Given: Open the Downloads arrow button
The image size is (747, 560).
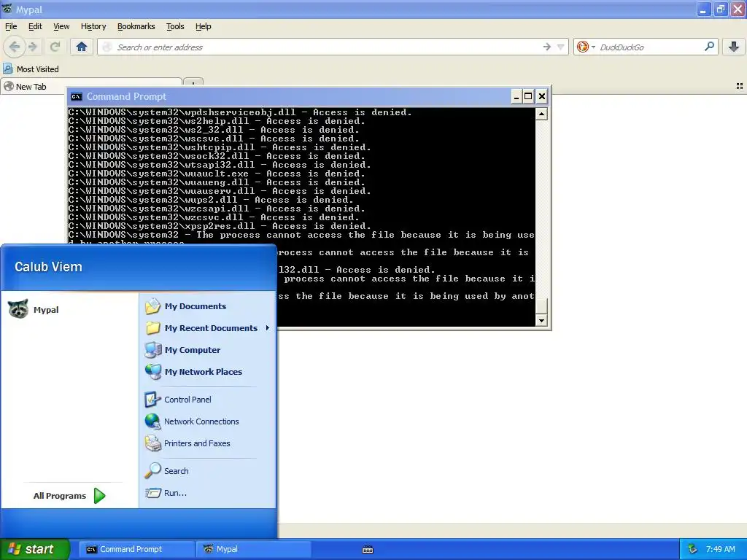Looking at the screenshot, I should tap(734, 47).
